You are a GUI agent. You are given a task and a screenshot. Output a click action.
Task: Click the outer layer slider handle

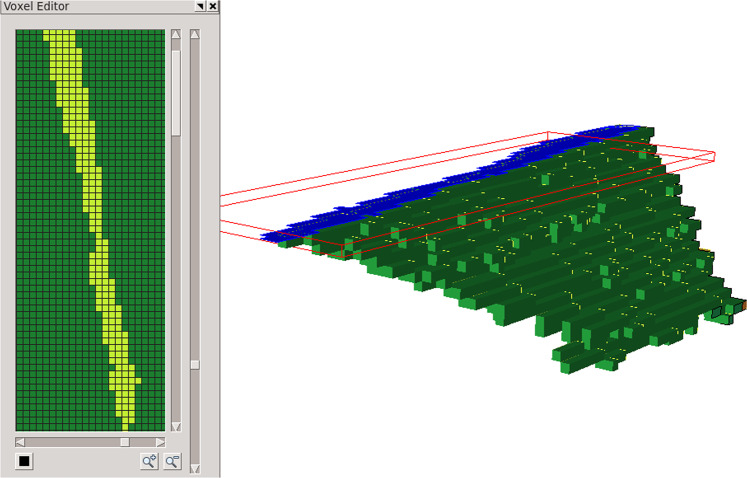pyautogui.click(x=195, y=365)
